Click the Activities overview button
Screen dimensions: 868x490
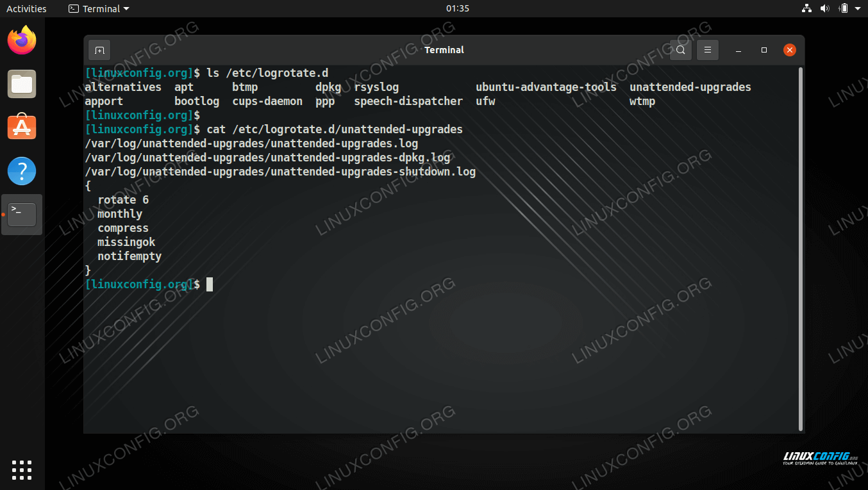(x=26, y=8)
